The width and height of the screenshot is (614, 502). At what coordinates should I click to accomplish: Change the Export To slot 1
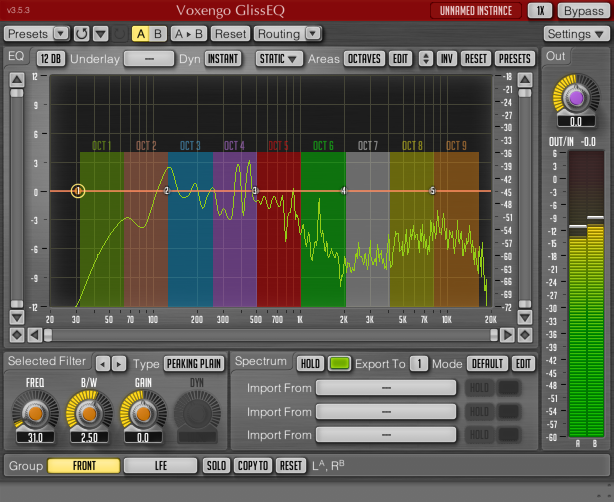(x=419, y=364)
